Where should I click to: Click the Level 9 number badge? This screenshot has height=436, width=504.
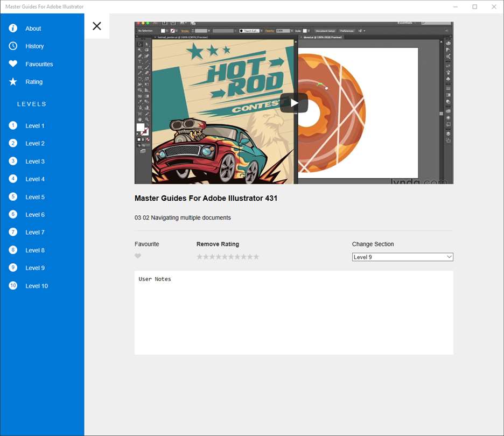tap(13, 268)
